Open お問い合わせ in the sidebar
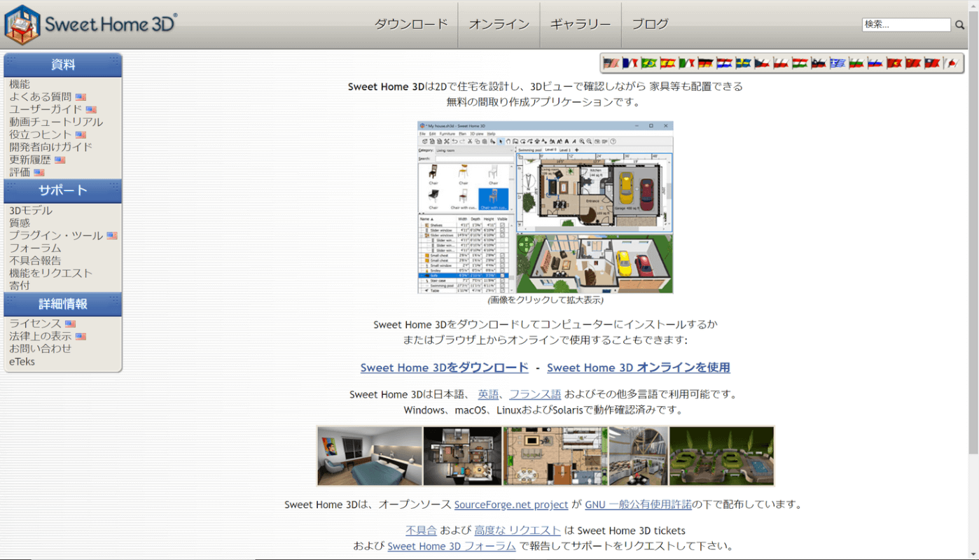Viewport: 979px width, 560px height. [x=41, y=349]
